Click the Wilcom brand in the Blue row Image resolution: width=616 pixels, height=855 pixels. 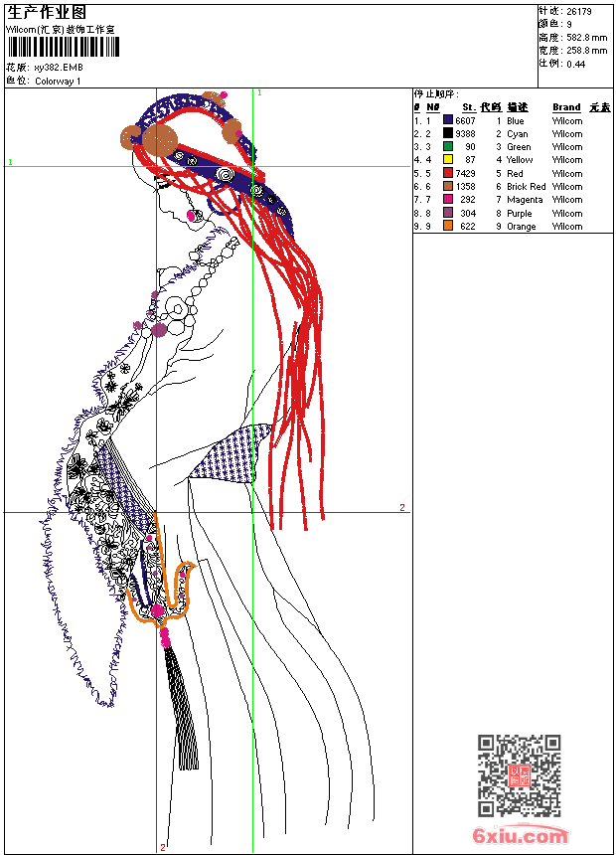click(x=567, y=121)
